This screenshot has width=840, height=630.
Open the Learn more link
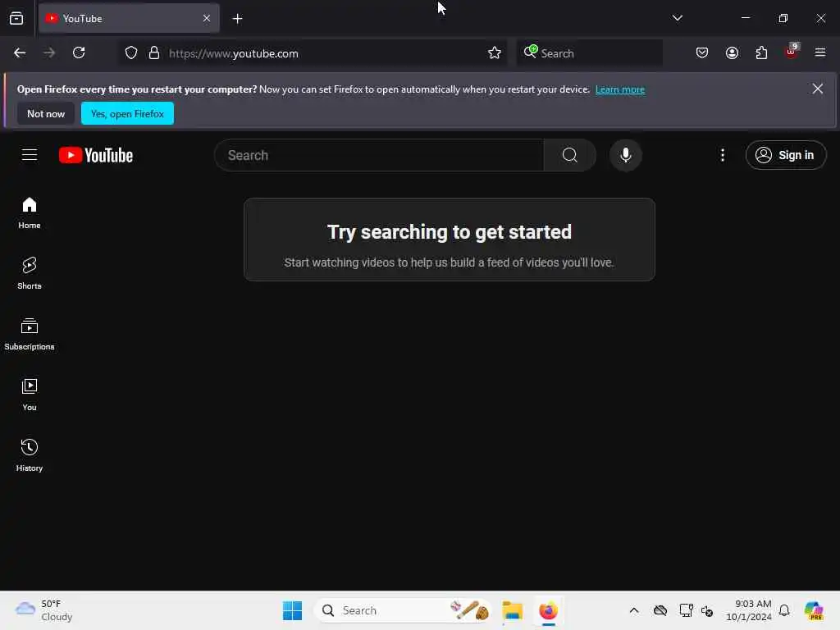tap(620, 89)
